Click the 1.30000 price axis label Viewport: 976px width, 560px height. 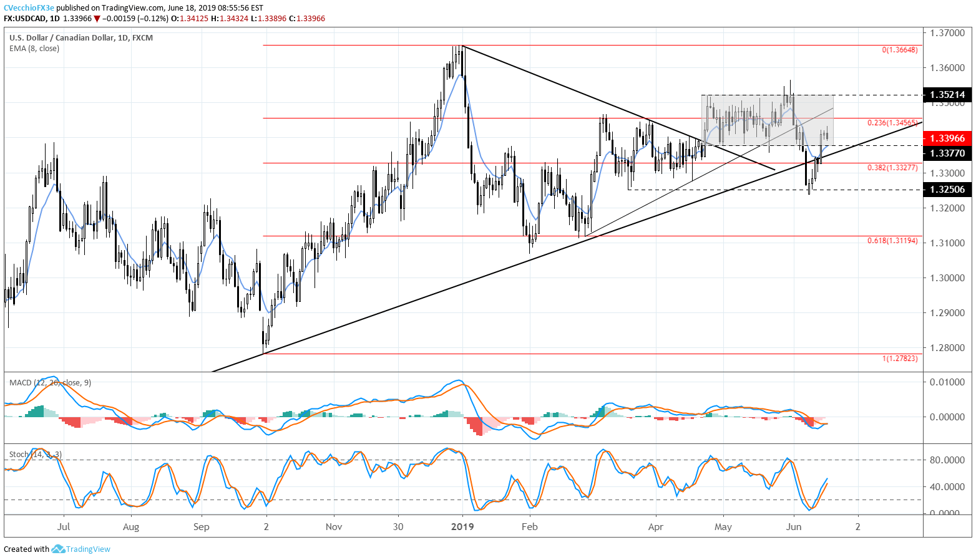947,278
